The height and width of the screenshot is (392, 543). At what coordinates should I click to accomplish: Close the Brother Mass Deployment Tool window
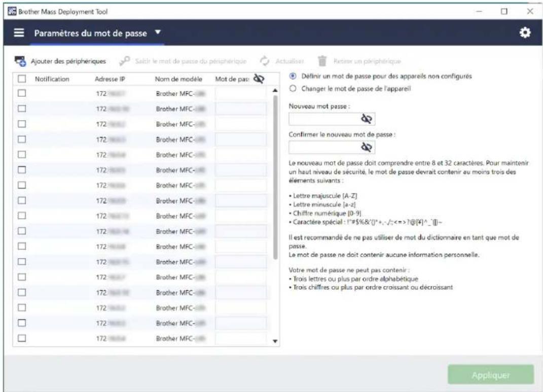[530, 12]
